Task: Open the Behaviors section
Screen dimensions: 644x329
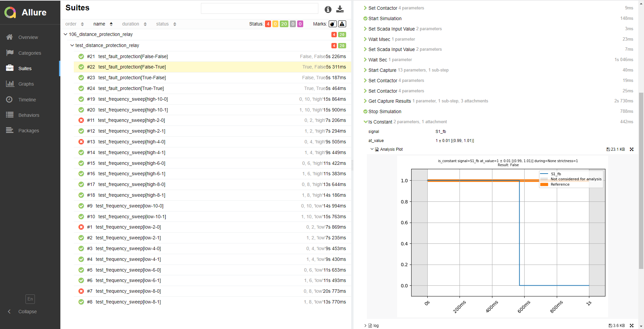Action: (29, 115)
